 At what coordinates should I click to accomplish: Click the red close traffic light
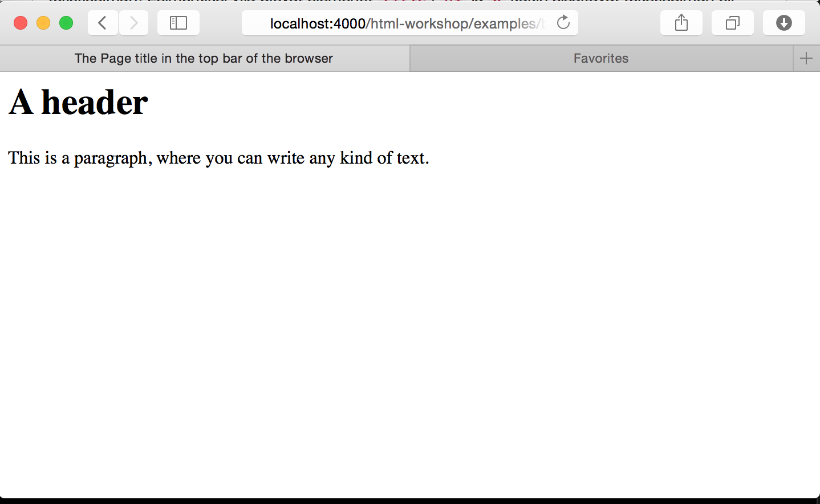[20, 23]
